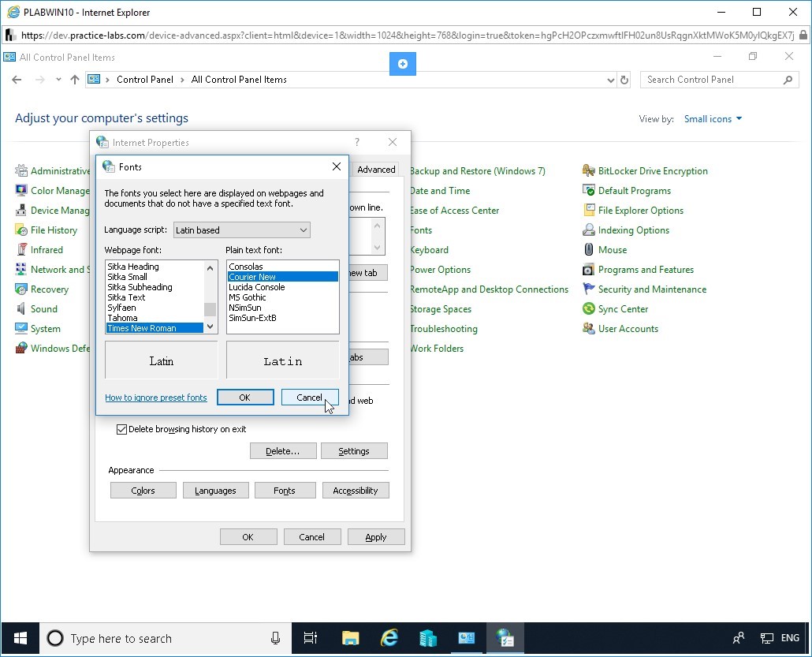
Task: Open the Indexing Options icon
Action: [x=588, y=230]
